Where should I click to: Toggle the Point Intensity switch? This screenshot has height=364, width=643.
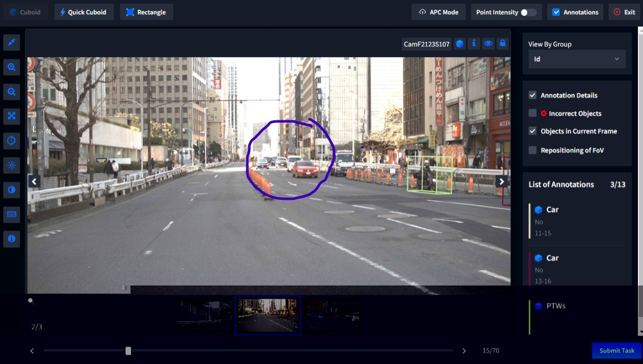(528, 12)
